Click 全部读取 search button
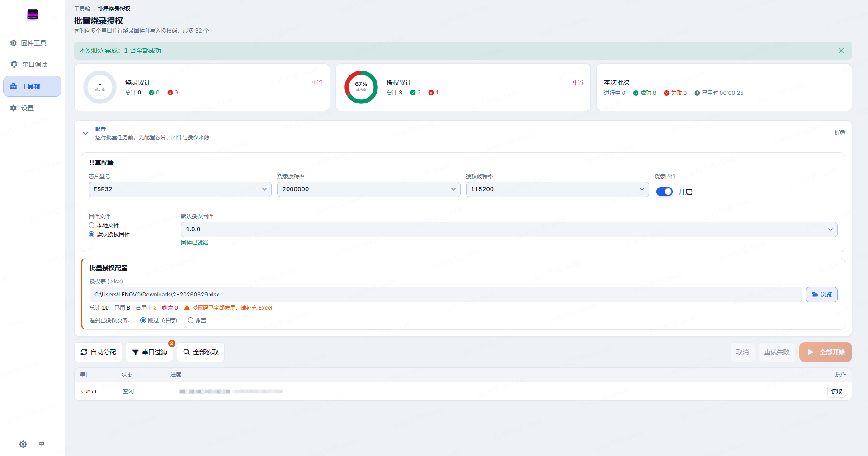Image resolution: width=868 pixels, height=456 pixels. pyautogui.click(x=201, y=352)
